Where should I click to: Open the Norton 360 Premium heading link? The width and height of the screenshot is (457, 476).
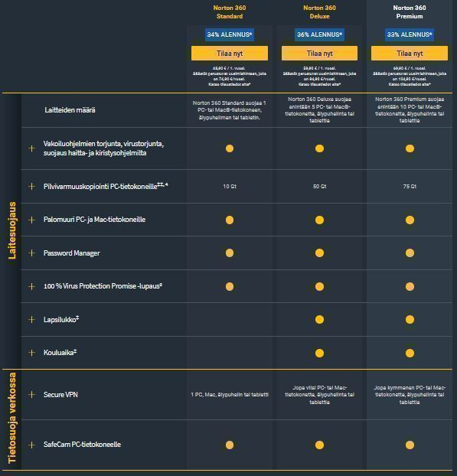coord(410,12)
